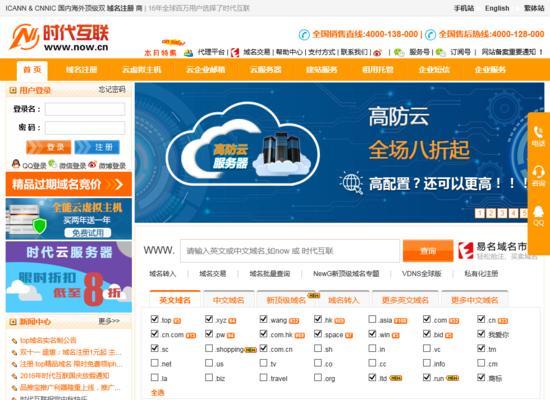Click the 本月特惠 promo badge
The height and width of the screenshot is (400, 550).
160,53
